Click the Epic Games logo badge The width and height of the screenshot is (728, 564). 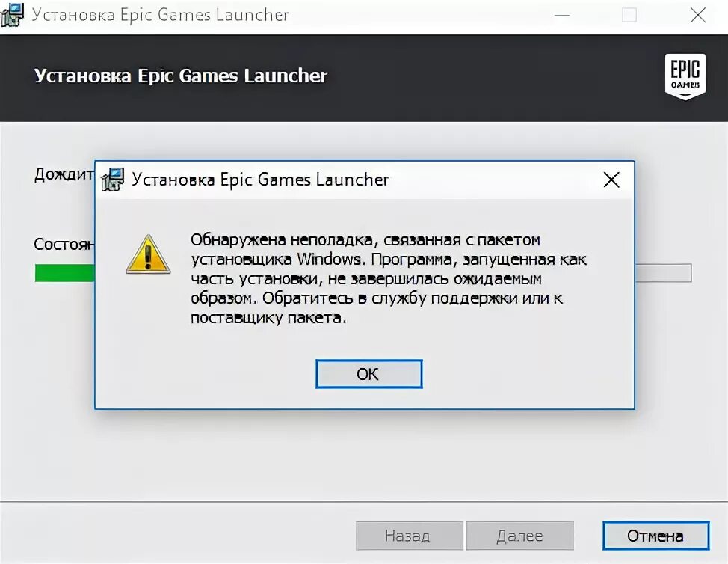(685, 76)
